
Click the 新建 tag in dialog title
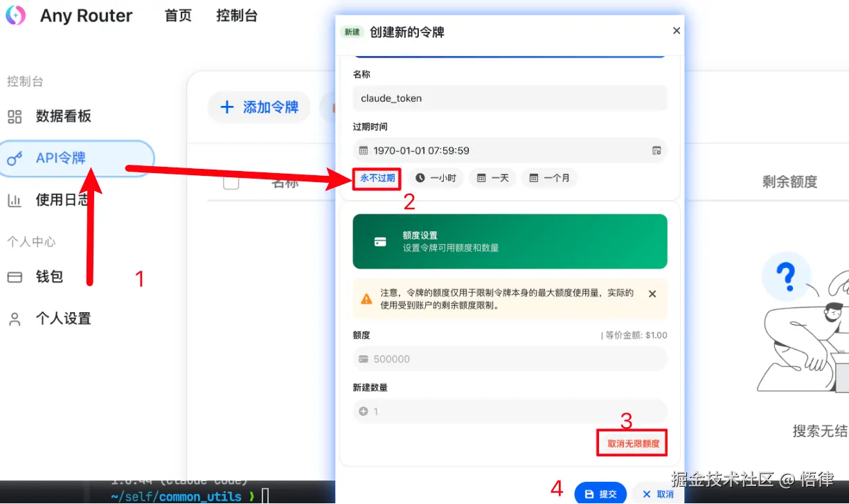[352, 32]
